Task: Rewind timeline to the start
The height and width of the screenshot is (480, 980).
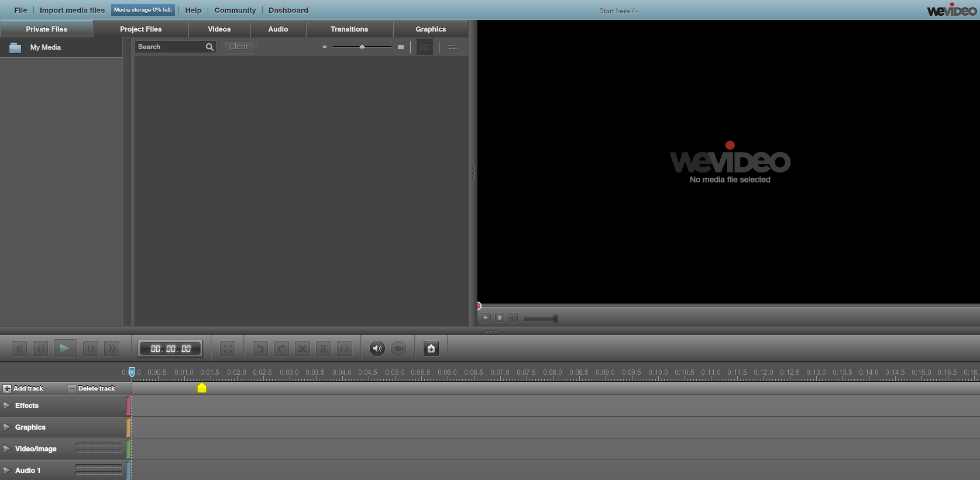Action: [x=19, y=349]
